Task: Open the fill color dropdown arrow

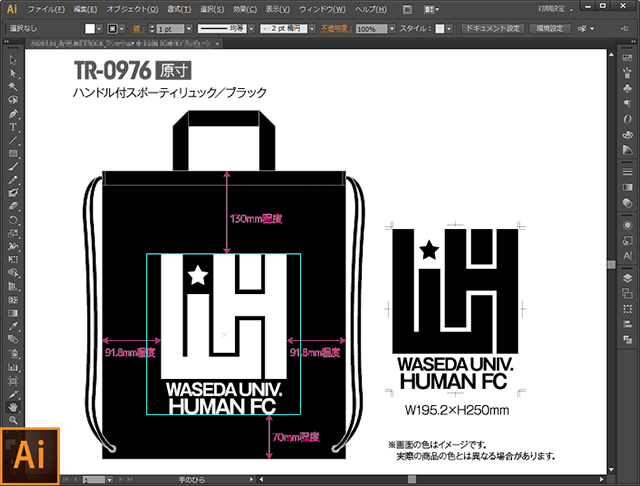Action: coord(99,29)
